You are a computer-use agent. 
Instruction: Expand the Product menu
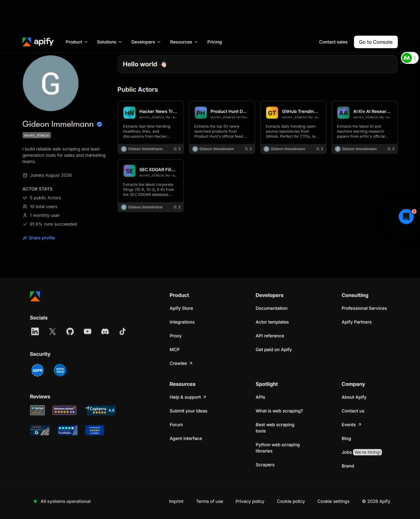(77, 42)
